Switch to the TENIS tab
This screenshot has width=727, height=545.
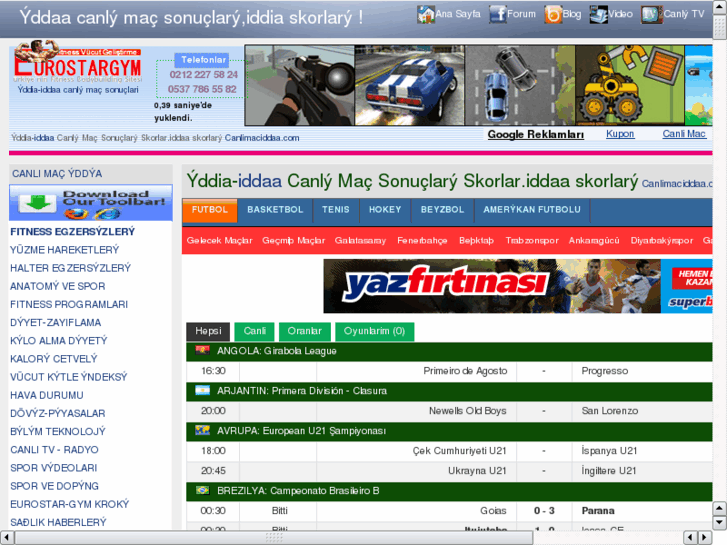pyautogui.click(x=336, y=210)
